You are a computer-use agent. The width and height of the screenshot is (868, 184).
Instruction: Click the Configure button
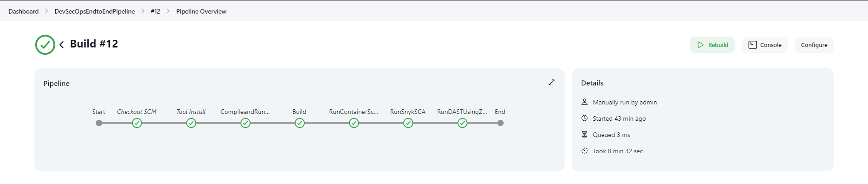click(814, 45)
